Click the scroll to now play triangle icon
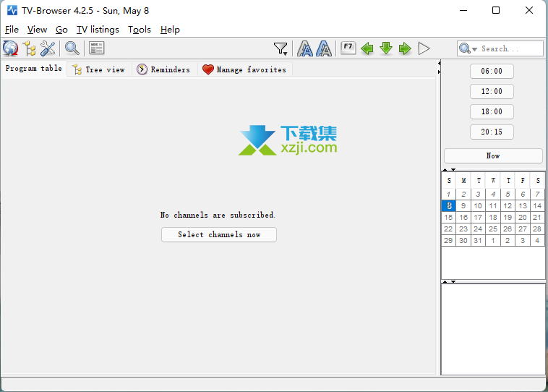Image resolution: width=548 pixels, height=392 pixels. click(424, 48)
